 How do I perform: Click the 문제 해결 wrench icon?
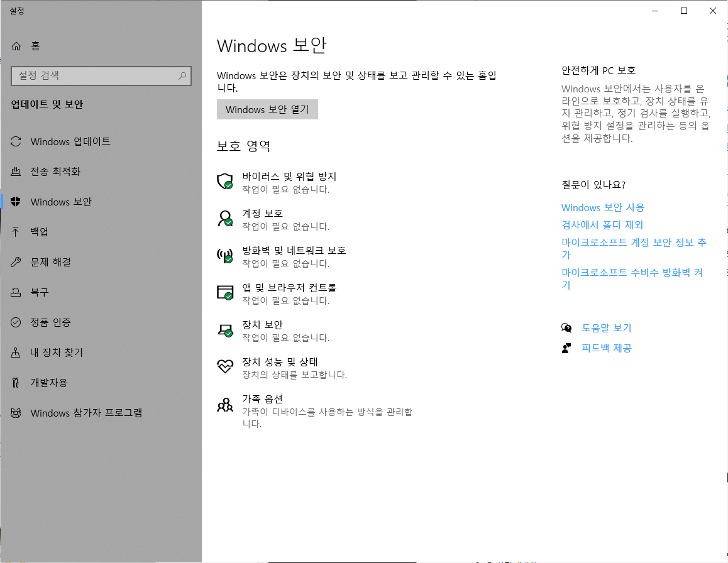16,262
